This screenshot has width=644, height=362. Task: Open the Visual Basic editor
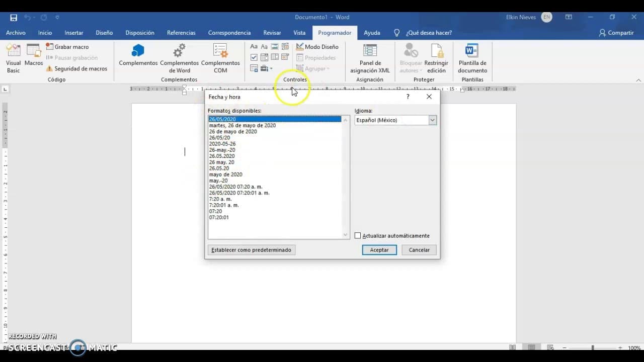[x=14, y=58]
